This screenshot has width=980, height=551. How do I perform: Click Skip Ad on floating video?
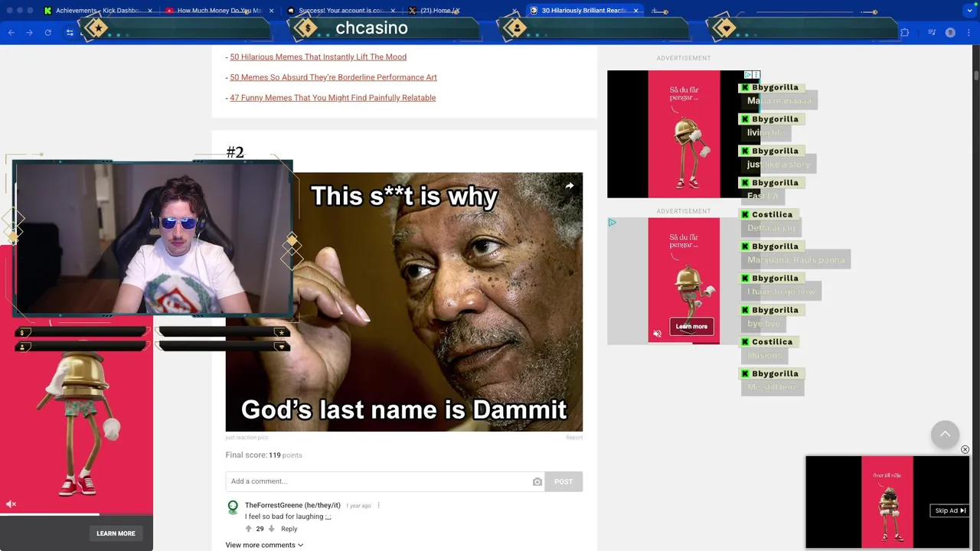(x=949, y=510)
